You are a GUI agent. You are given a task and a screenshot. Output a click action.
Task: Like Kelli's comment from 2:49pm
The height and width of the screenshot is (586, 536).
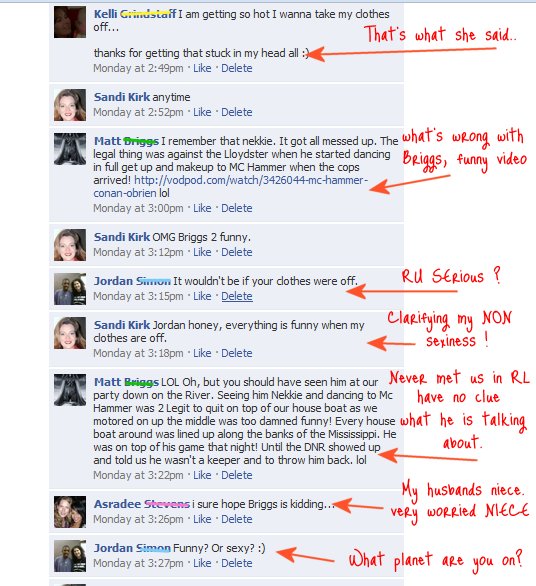click(202, 68)
